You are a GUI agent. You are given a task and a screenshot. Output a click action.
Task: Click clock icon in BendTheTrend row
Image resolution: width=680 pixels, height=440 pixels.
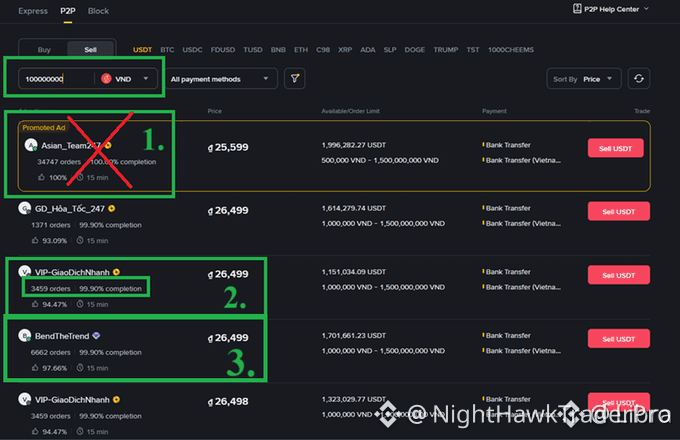click(80, 368)
